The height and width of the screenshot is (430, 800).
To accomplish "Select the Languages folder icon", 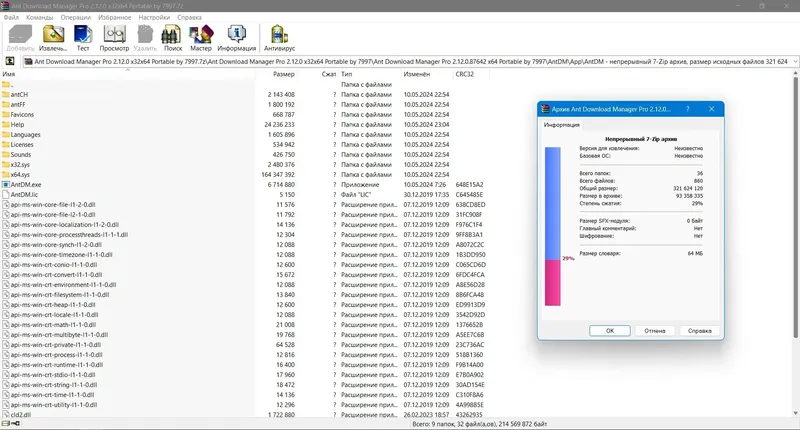I will pos(6,135).
